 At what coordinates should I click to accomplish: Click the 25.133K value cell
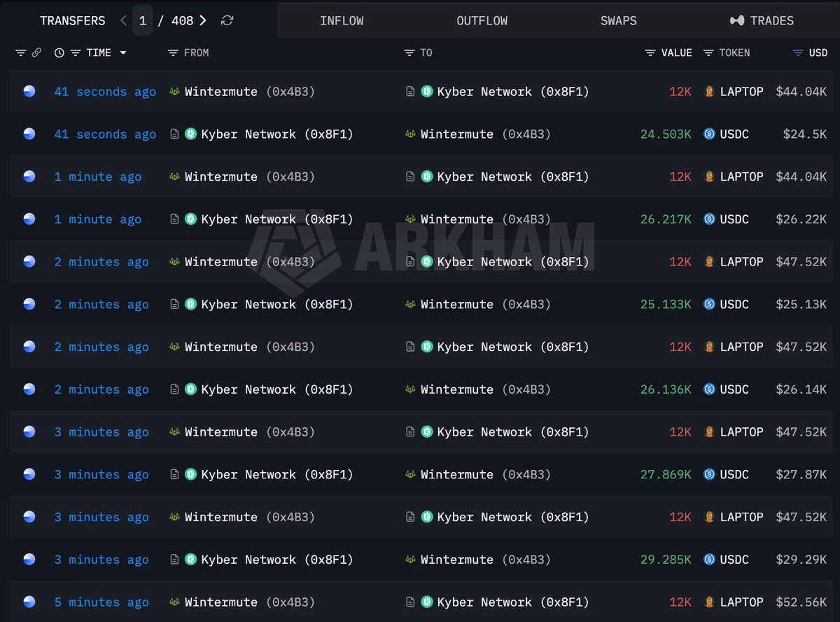tap(666, 305)
